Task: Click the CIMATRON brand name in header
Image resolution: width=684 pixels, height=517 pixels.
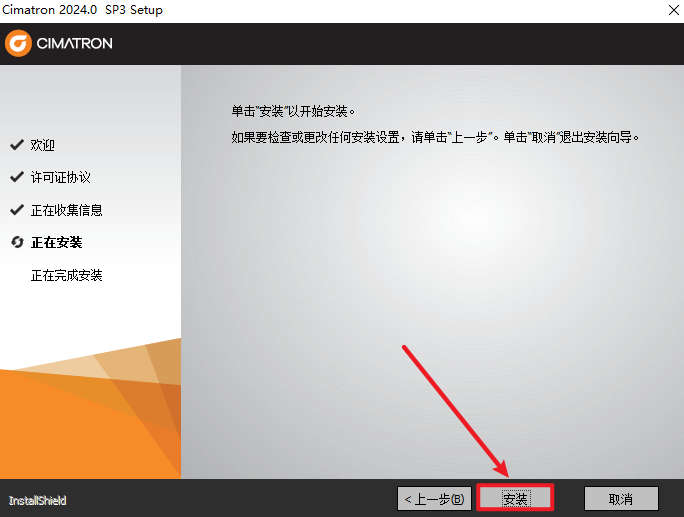Action: (x=75, y=44)
